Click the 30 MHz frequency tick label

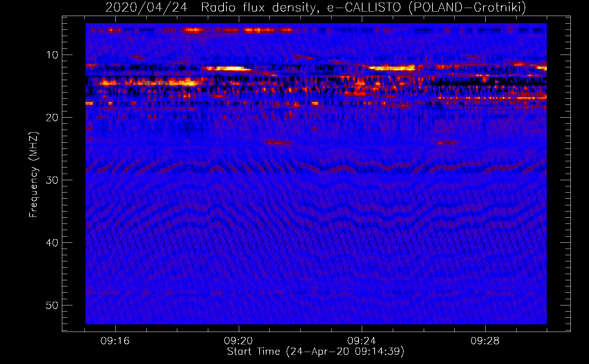point(52,180)
